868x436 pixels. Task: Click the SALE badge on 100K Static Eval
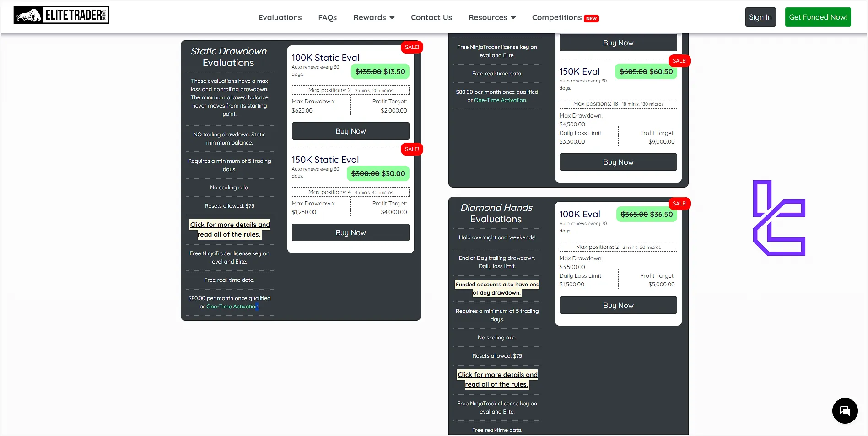coord(412,47)
